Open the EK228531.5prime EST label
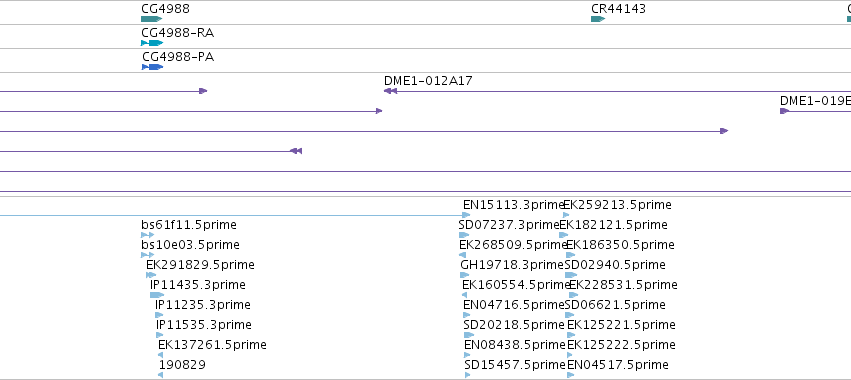 tap(623, 285)
